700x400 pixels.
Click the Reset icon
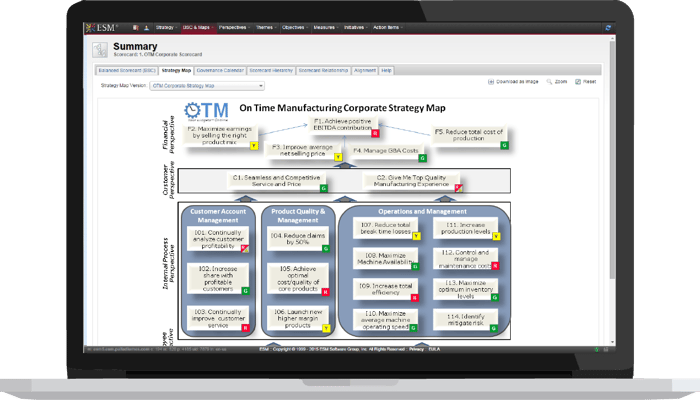[x=578, y=82]
